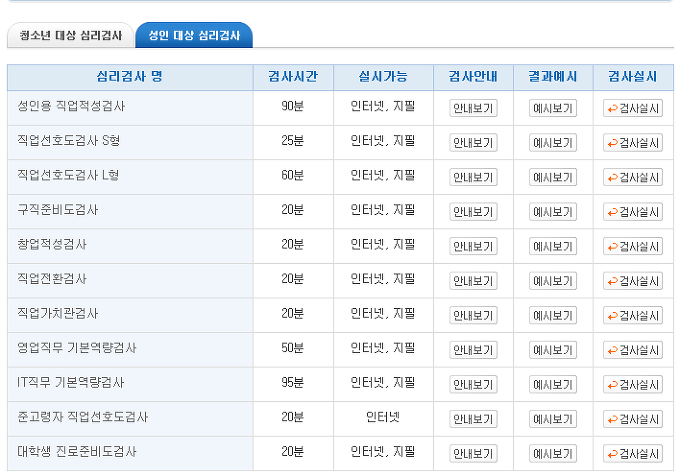
Task: Start 검사실시 for 직업선호도검사 L형
Action: point(633,177)
